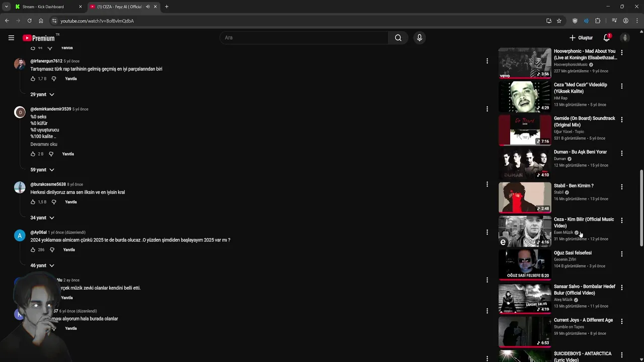
Task: Go back with browser back arrow
Action: click(7, 21)
